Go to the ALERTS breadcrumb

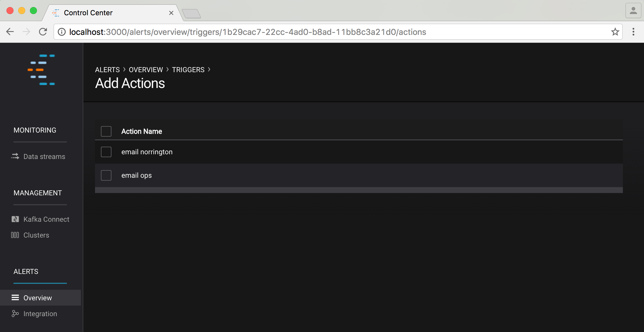click(x=107, y=70)
